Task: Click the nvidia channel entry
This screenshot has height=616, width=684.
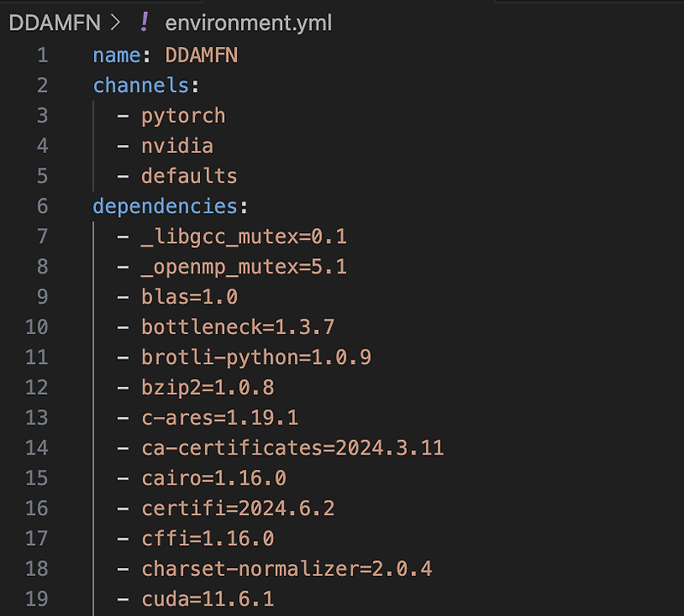Action: (177, 145)
